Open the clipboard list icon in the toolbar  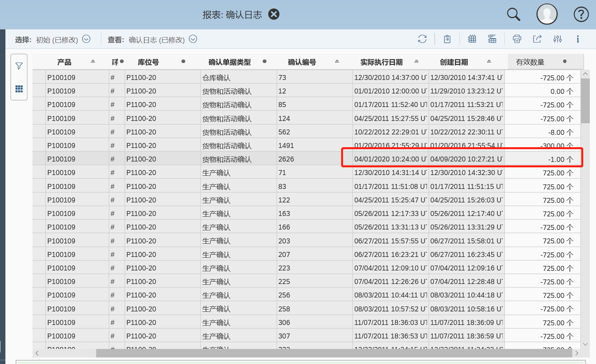(x=447, y=39)
